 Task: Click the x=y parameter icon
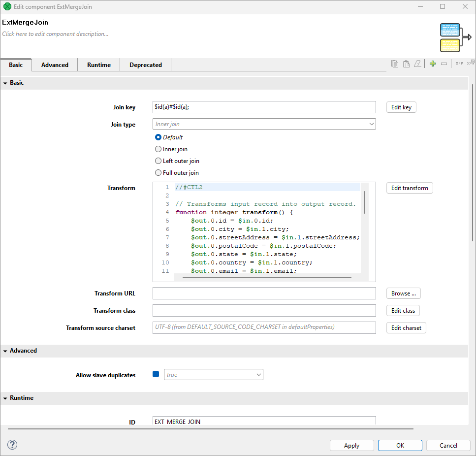point(459,63)
